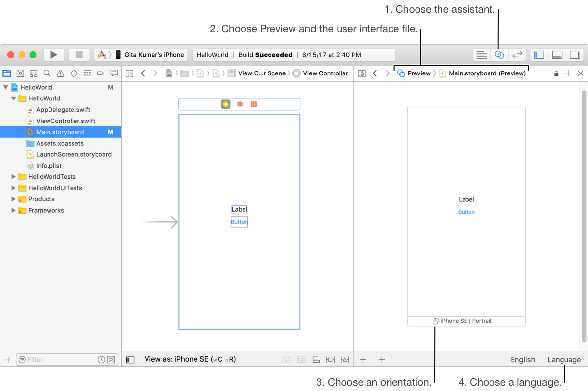The height and width of the screenshot is (391, 588).
Task: Open the Report navigator
Action: tap(114, 73)
